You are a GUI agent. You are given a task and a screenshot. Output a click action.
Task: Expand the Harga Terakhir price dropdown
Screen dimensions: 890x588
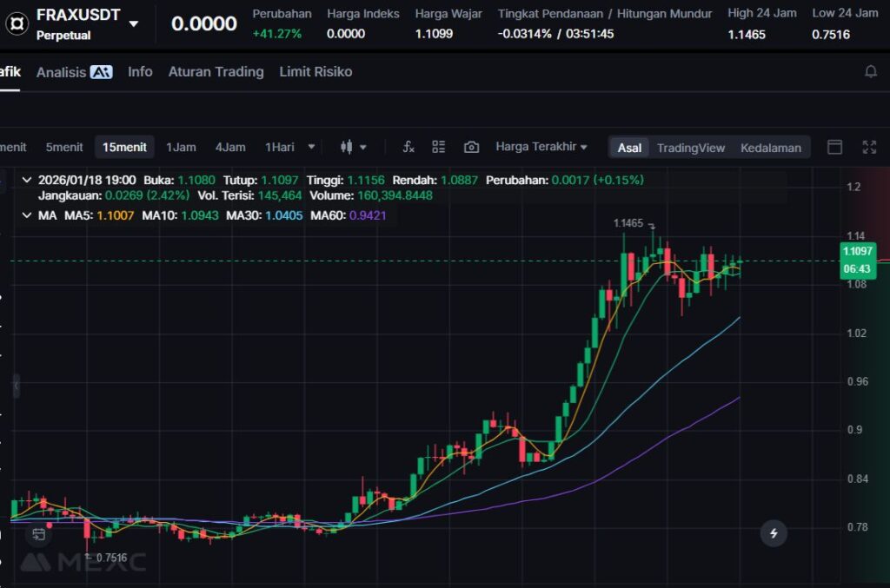click(x=541, y=147)
